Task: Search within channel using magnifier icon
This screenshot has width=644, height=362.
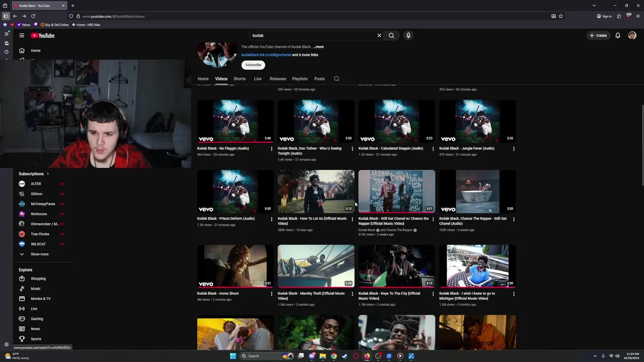Action: pyautogui.click(x=337, y=78)
